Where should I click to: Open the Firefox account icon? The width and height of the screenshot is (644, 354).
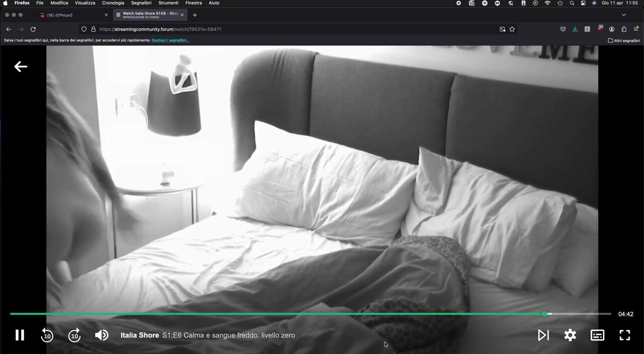612,29
